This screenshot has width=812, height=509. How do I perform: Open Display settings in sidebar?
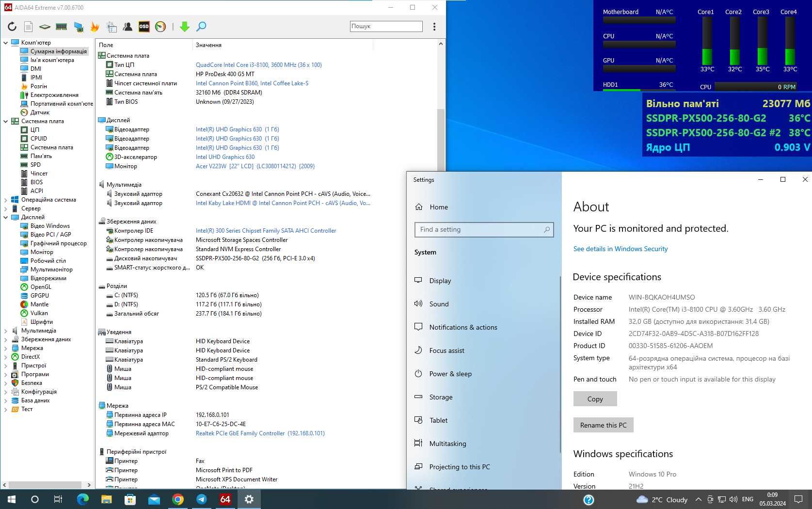click(x=440, y=281)
